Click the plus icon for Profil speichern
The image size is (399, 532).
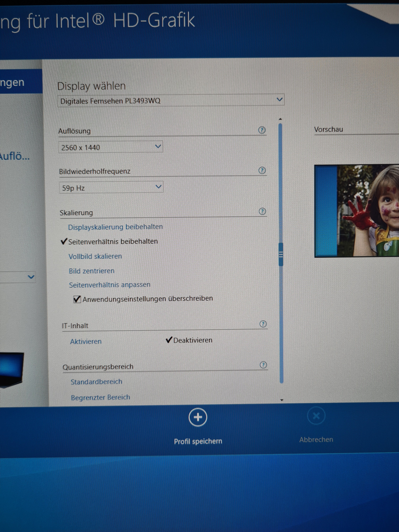[198, 417]
